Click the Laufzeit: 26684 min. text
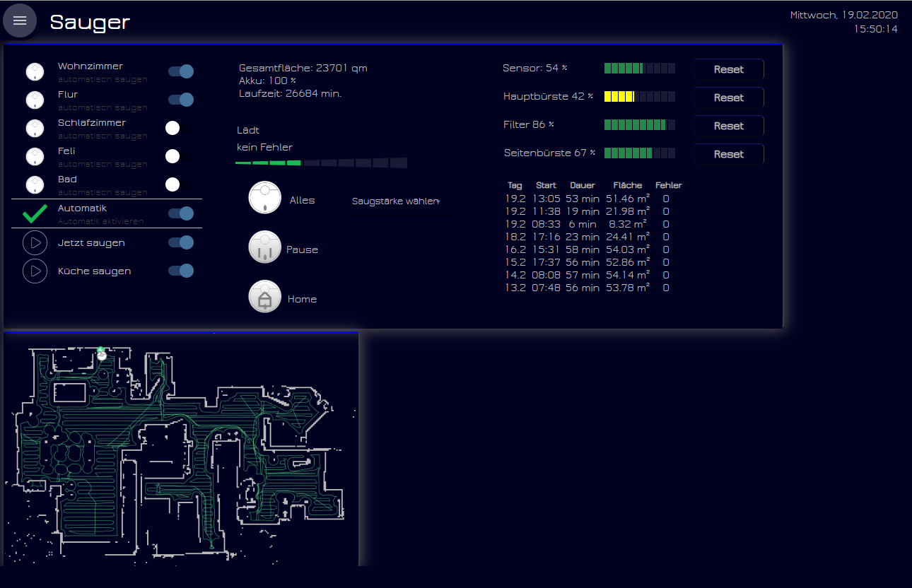Image resolution: width=912 pixels, height=588 pixels. click(x=291, y=93)
